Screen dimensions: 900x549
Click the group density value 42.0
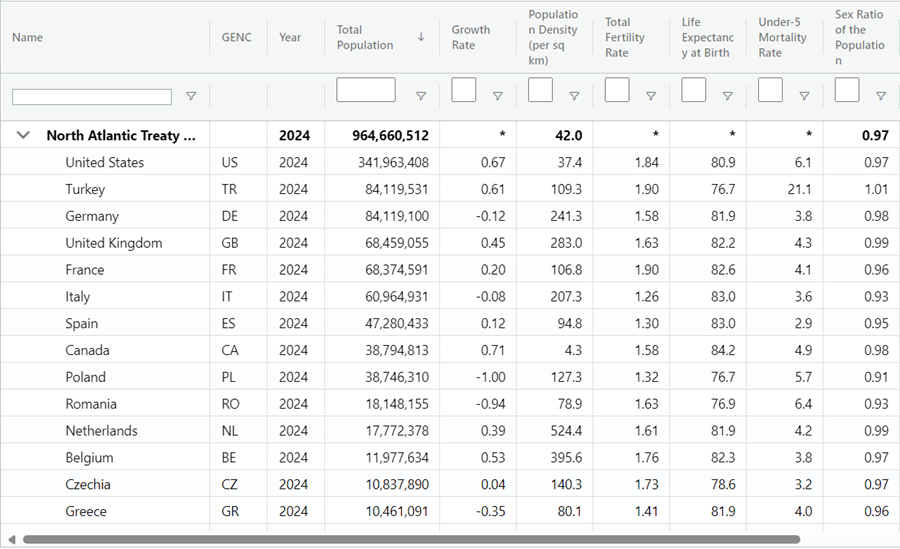pyautogui.click(x=568, y=136)
